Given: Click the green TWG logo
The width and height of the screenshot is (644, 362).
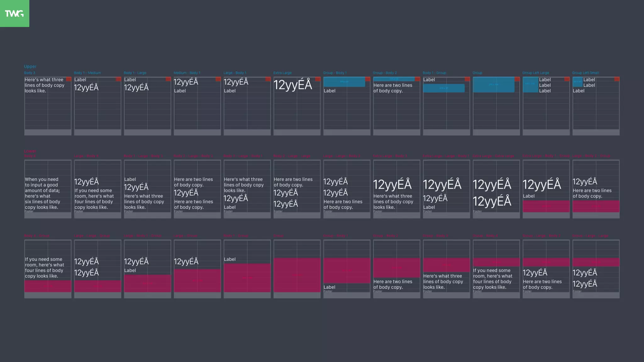Looking at the screenshot, I should pyautogui.click(x=14, y=14).
